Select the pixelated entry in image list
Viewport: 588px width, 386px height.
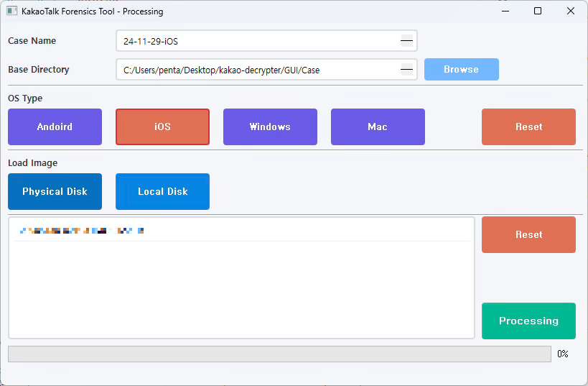pos(241,231)
